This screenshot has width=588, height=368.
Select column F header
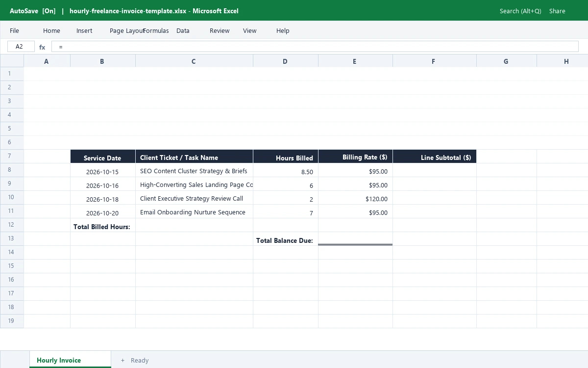pos(435,61)
